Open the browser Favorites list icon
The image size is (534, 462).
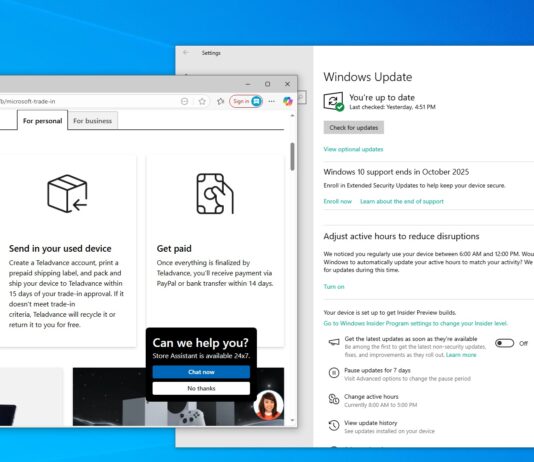coord(220,101)
